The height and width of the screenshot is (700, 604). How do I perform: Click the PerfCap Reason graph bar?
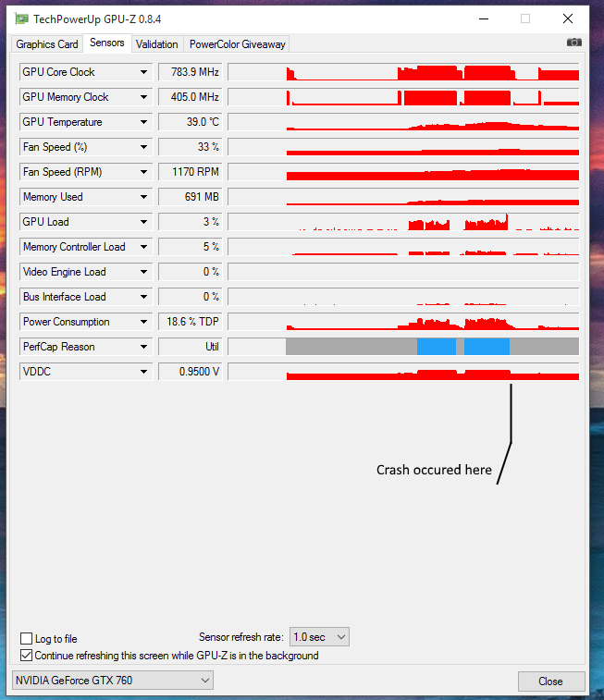[403, 347]
